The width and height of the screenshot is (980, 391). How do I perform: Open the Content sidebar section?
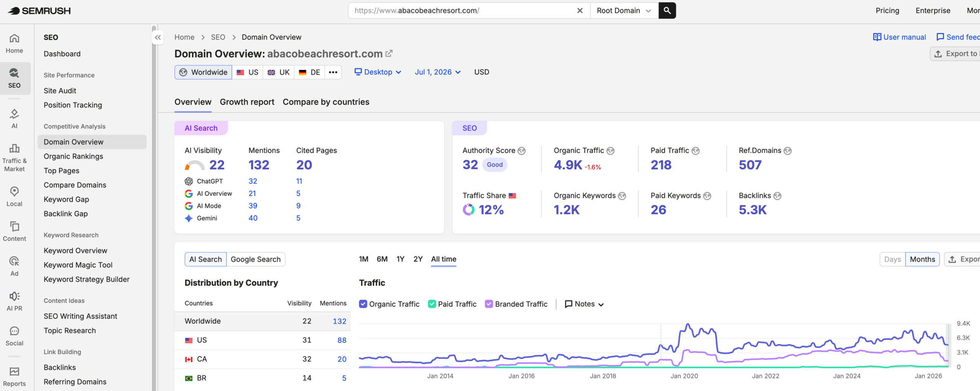pyautogui.click(x=15, y=231)
